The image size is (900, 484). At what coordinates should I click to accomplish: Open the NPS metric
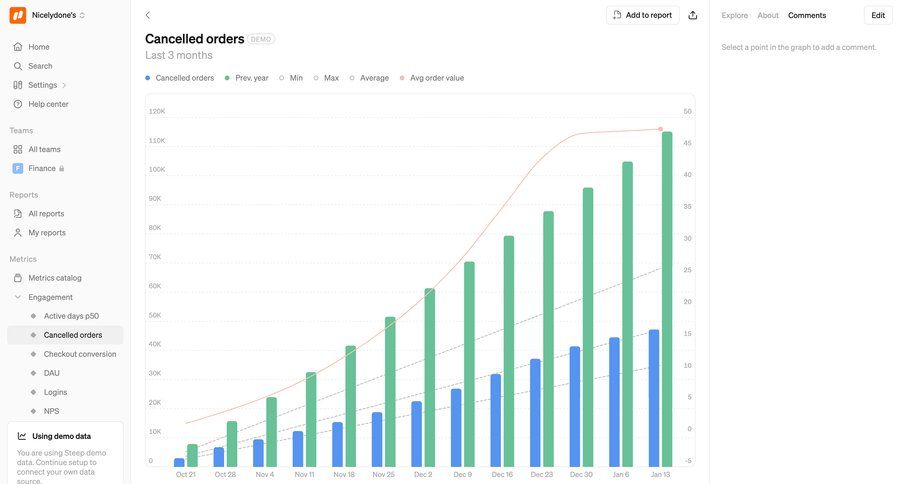pyautogui.click(x=51, y=411)
